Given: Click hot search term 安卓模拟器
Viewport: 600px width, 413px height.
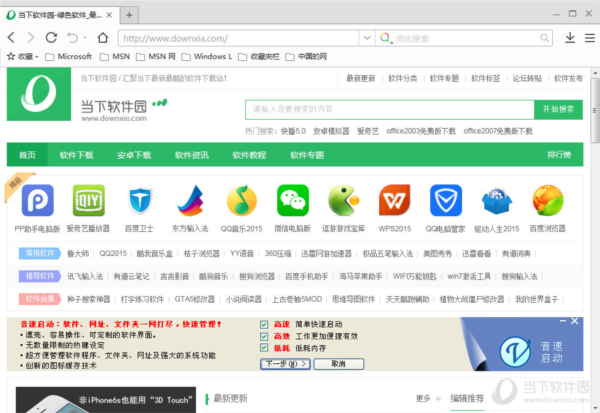Looking at the screenshot, I should [x=331, y=131].
